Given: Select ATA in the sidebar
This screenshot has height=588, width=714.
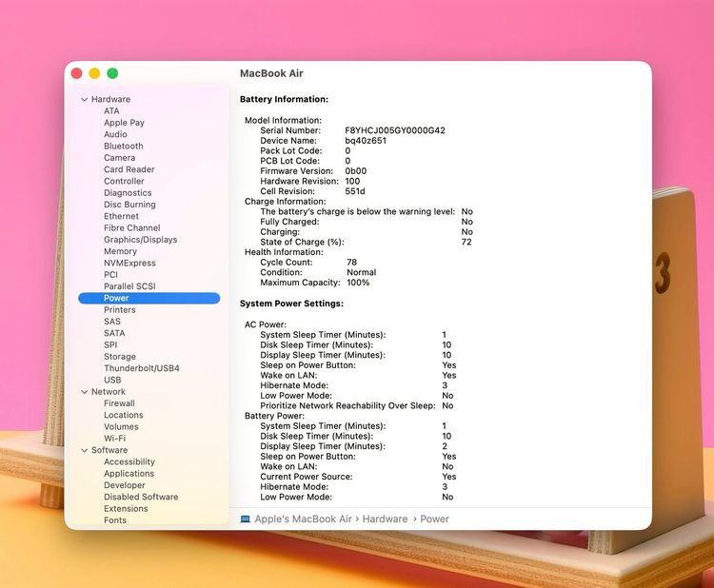Looking at the screenshot, I should [x=111, y=111].
